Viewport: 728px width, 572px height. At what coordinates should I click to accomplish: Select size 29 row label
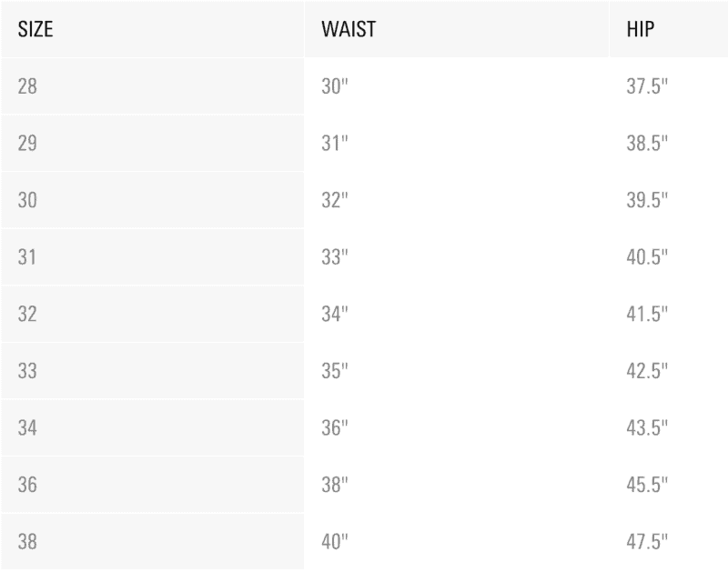point(27,144)
